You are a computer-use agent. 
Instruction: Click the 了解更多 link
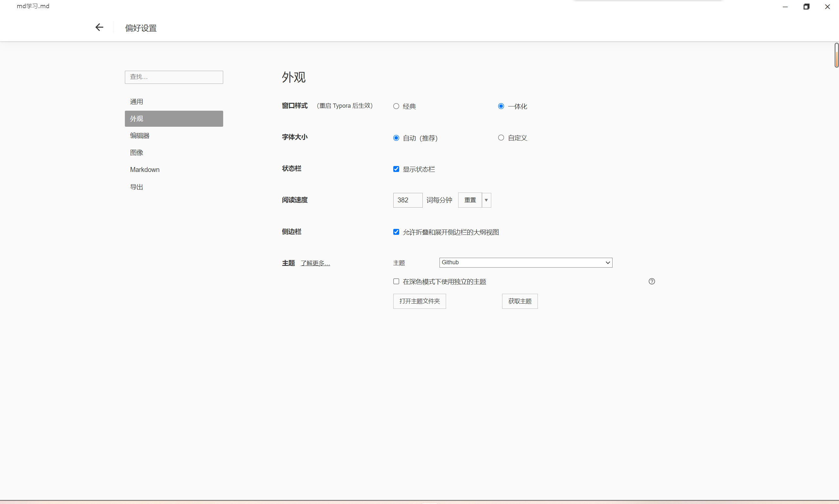click(315, 263)
